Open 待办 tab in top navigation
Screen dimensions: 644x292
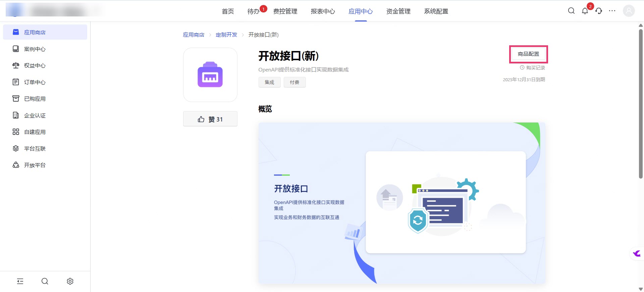(x=253, y=11)
